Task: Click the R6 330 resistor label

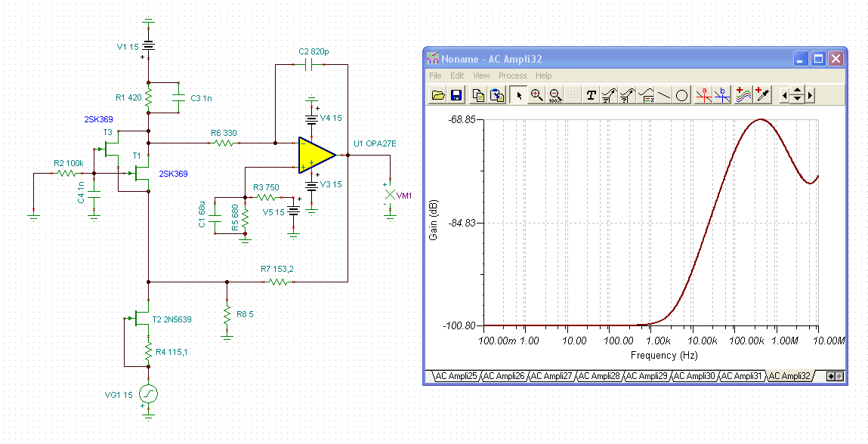Action: [x=224, y=133]
